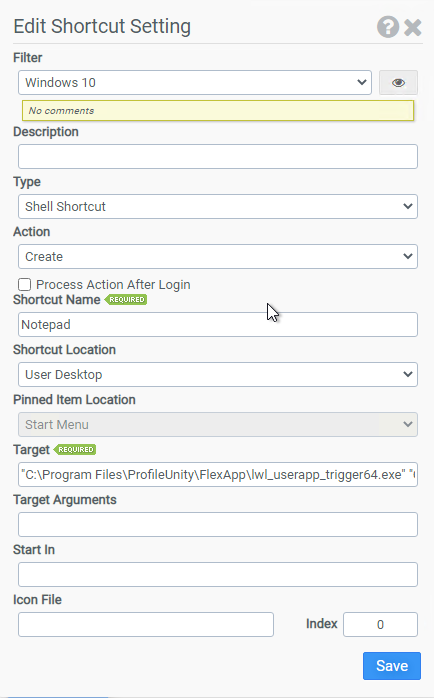
Task: Click into the Shortcut Name field with Notepad
Action: click(x=218, y=325)
